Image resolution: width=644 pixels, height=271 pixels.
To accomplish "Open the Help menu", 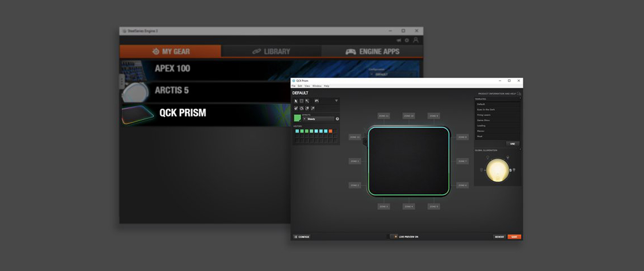I will pos(326,86).
